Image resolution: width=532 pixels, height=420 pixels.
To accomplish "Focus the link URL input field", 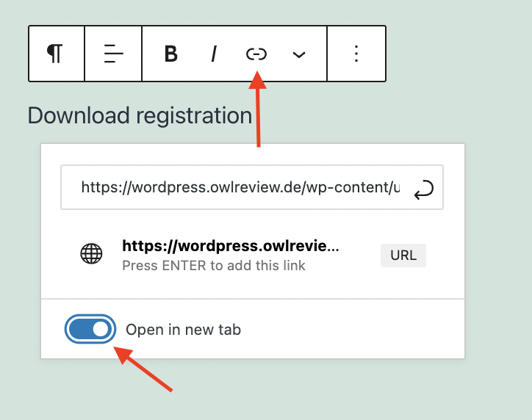I will coord(240,188).
